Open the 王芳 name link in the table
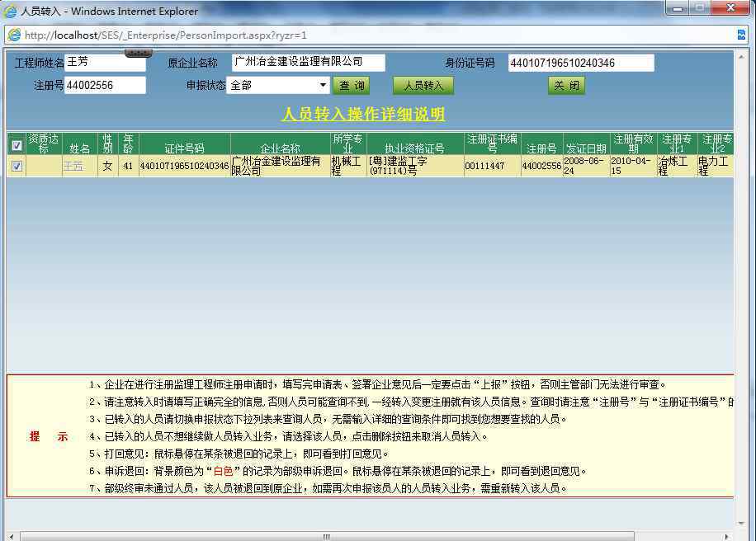Image resolution: width=756 pixels, height=541 pixels. tap(73, 166)
